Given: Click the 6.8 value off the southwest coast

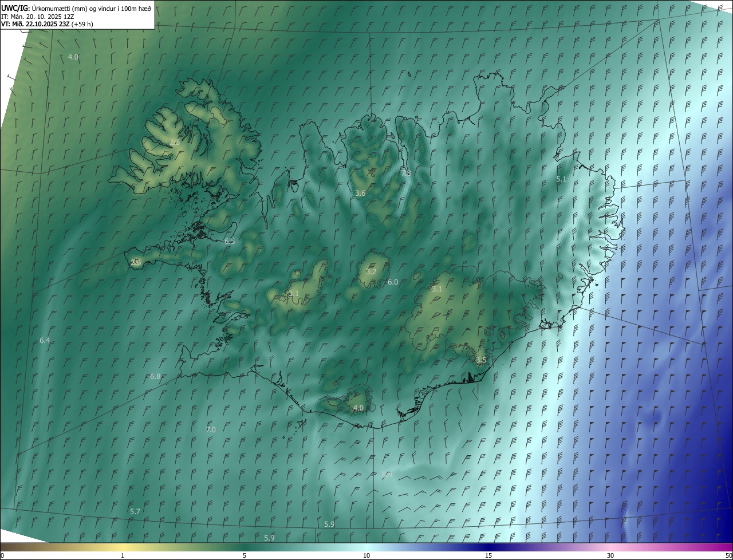Looking at the screenshot, I should click(155, 376).
